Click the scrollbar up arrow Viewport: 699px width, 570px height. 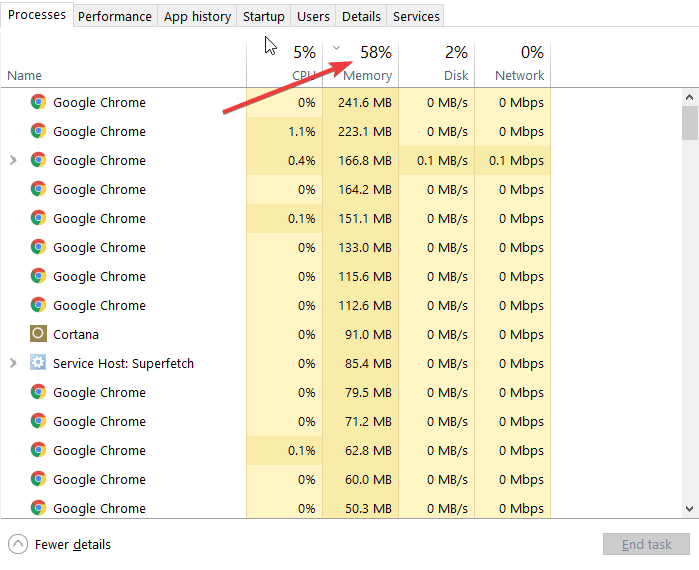tap(689, 97)
